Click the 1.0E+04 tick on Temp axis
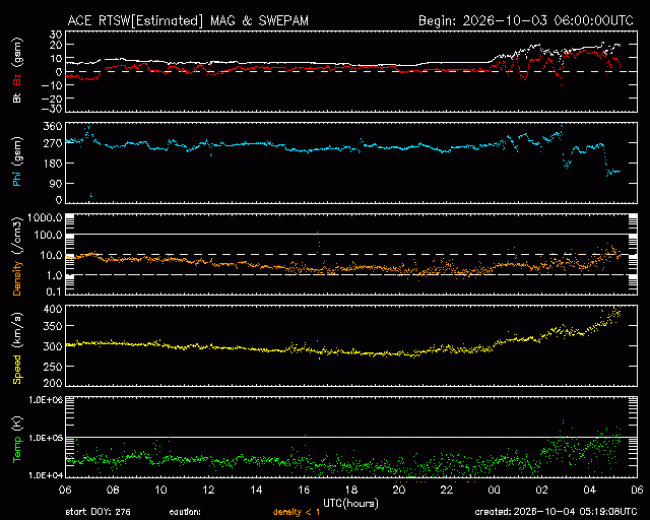 [x=46, y=475]
